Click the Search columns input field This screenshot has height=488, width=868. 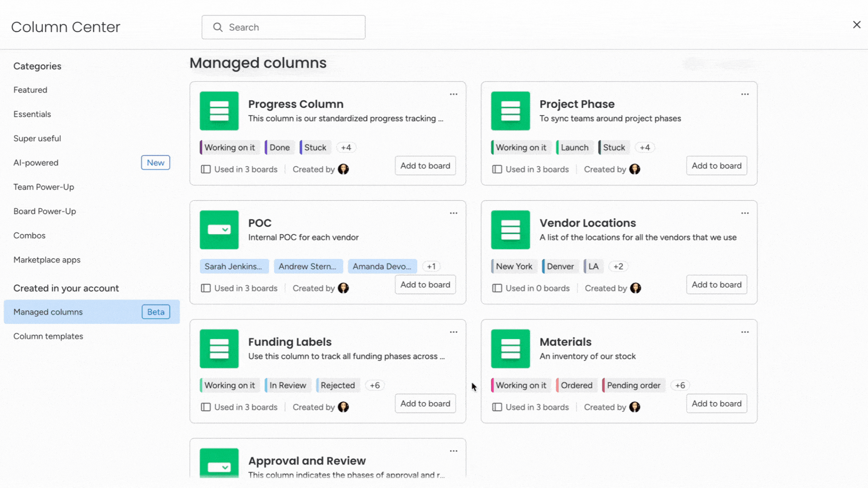click(x=294, y=27)
